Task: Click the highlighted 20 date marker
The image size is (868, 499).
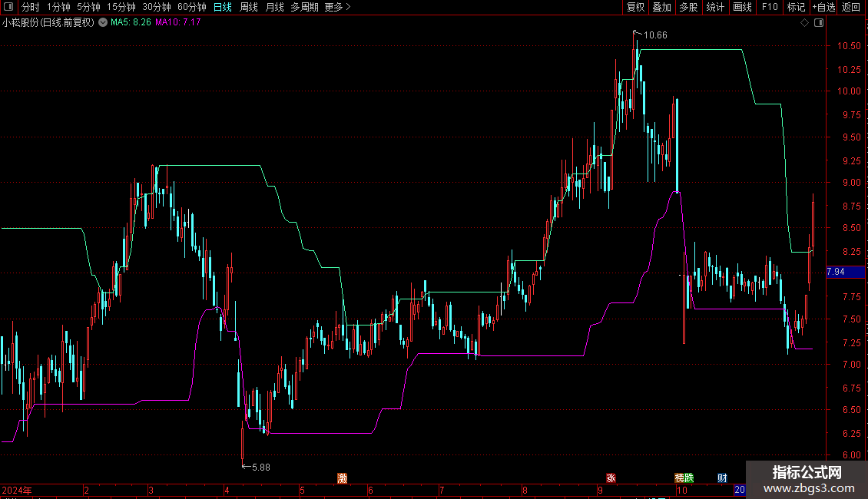Action: (740, 490)
